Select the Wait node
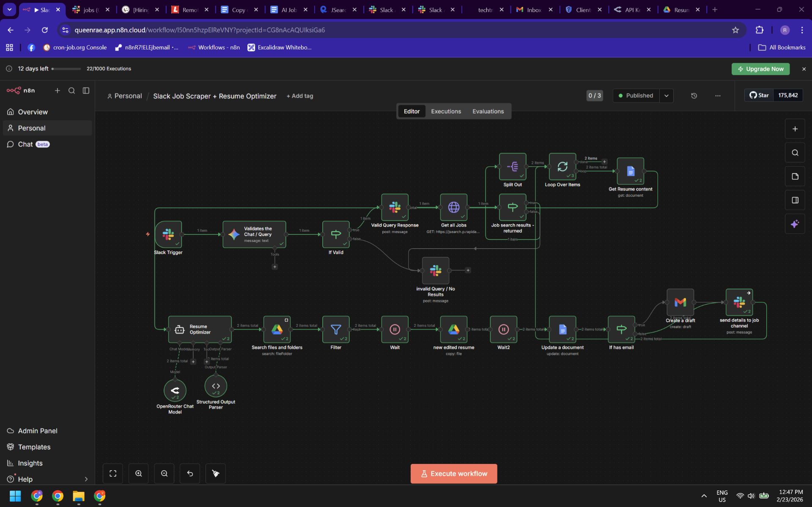812x507 pixels. [x=395, y=329]
